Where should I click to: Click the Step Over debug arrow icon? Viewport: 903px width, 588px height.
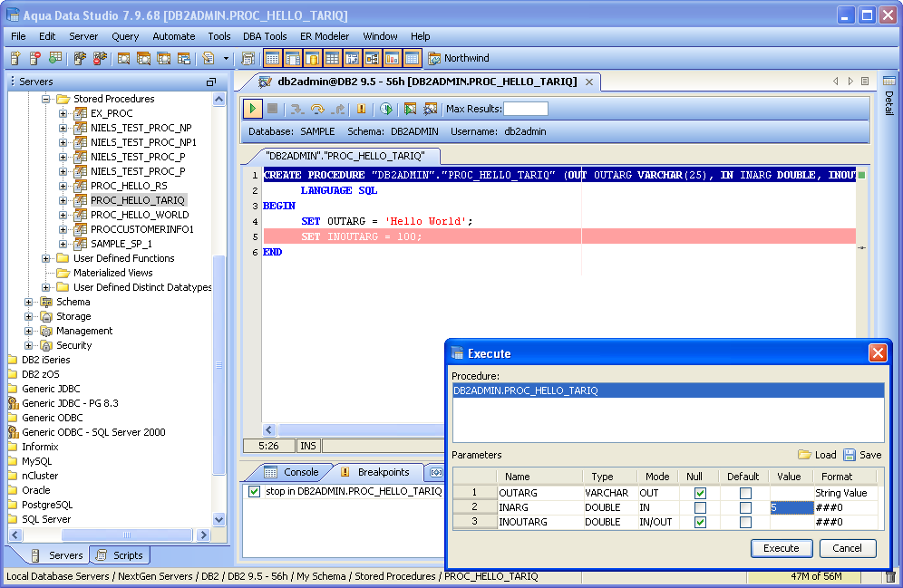click(316, 109)
